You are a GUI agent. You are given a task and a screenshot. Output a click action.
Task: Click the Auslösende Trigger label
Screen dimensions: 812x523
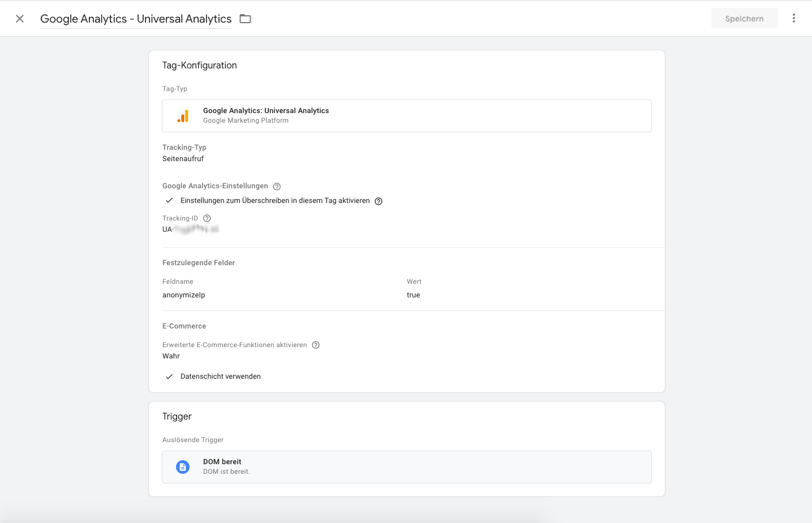pos(193,440)
